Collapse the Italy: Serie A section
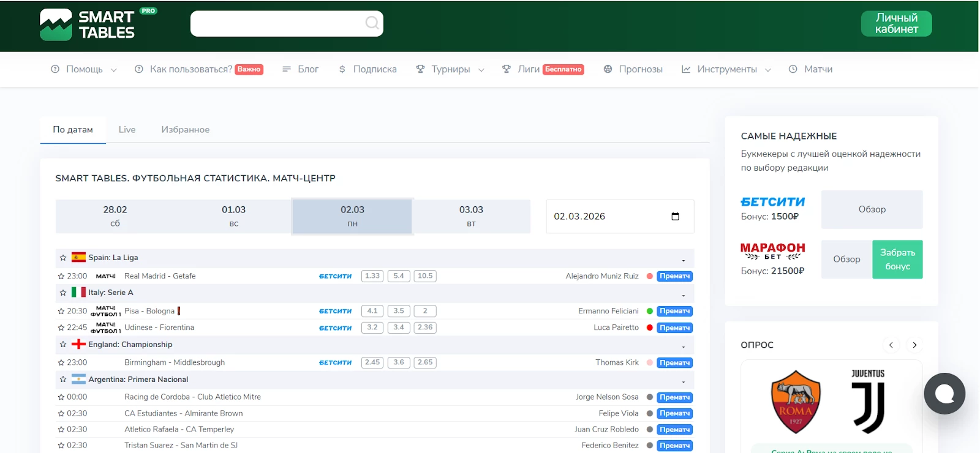 pyautogui.click(x=684, y=296)
